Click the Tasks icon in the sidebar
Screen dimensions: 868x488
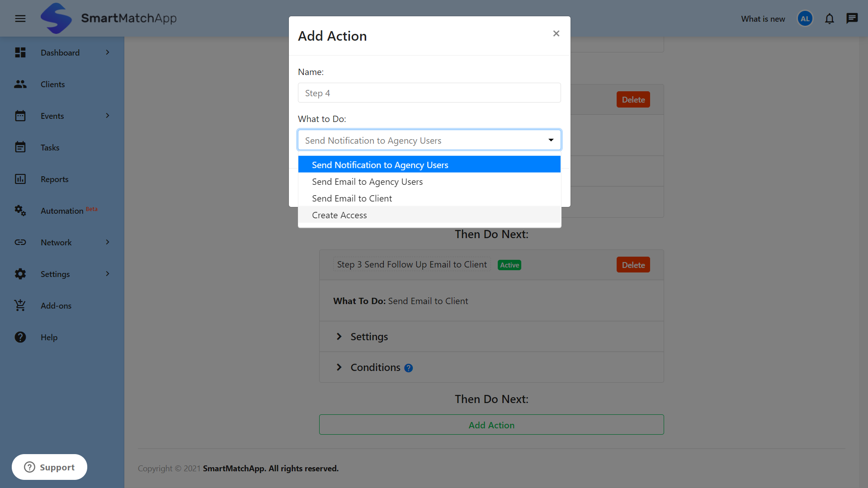coord(20,147)
